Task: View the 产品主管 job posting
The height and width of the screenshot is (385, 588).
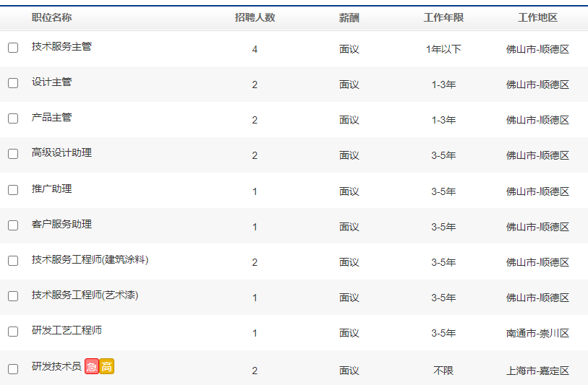Action: pyautogui.click(x=51, y=117)
